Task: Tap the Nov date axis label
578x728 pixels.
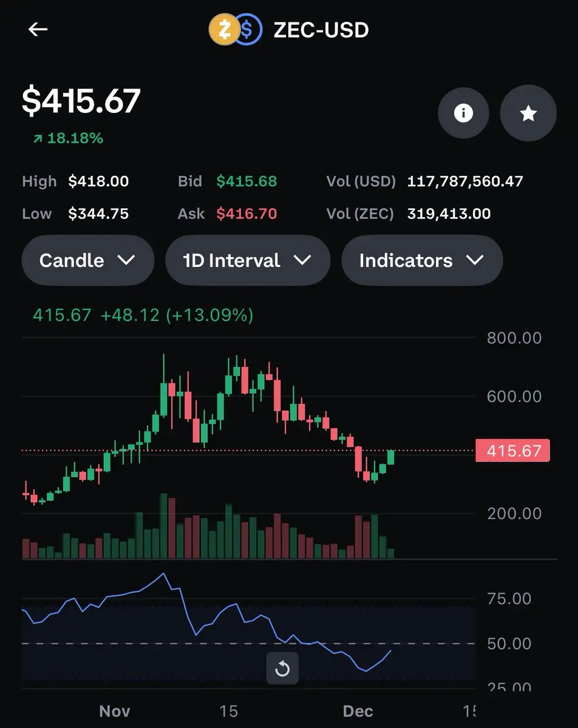Action: pos(114,711)
